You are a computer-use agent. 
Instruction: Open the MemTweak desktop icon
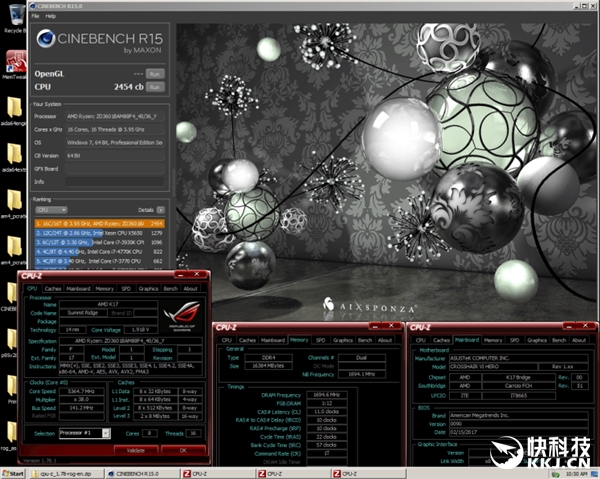point(16,64)
